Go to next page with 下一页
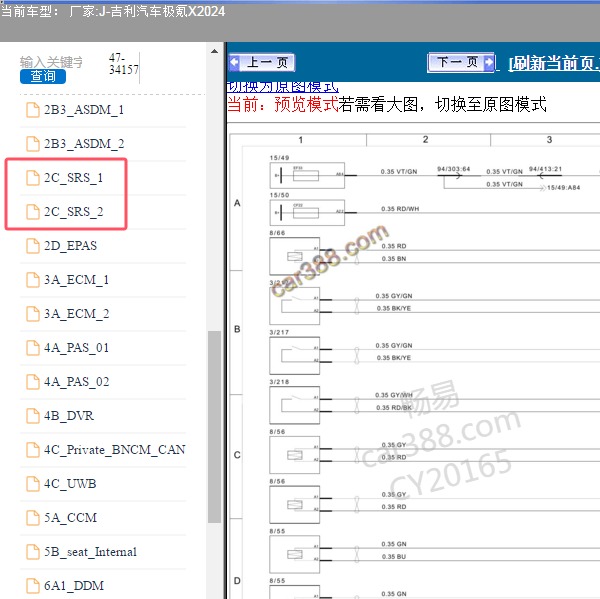 point(461,62)
